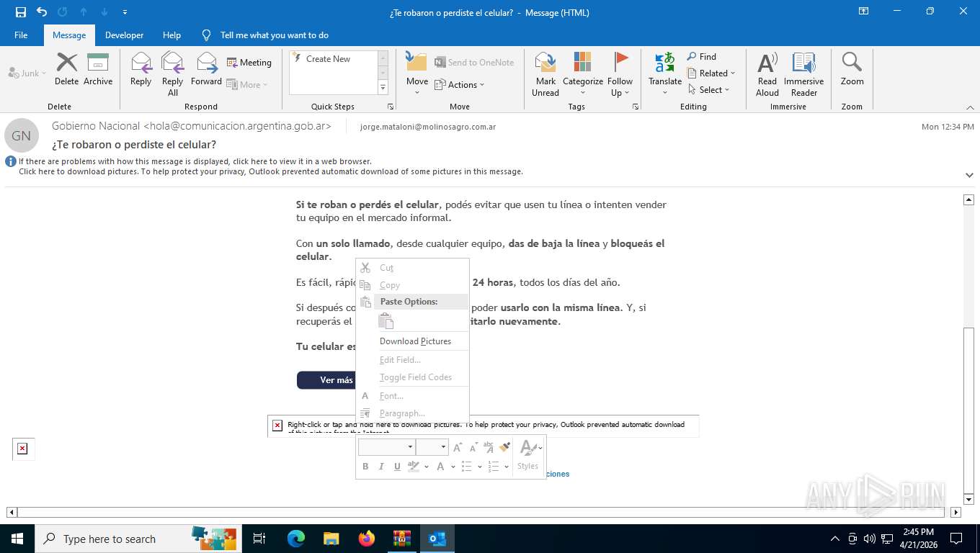980x553 pixels.
Task: Expand the Quick Steps gallery
Action: coord(383,88)
